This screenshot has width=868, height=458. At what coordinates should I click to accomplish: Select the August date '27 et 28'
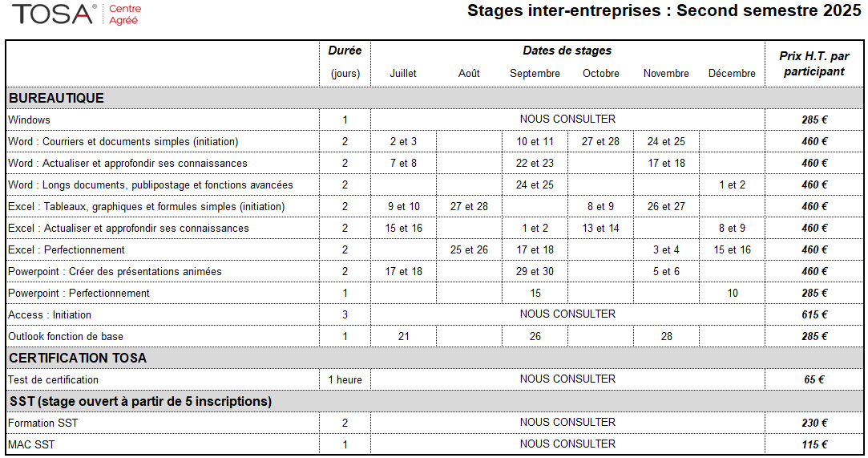pos(469,207)
